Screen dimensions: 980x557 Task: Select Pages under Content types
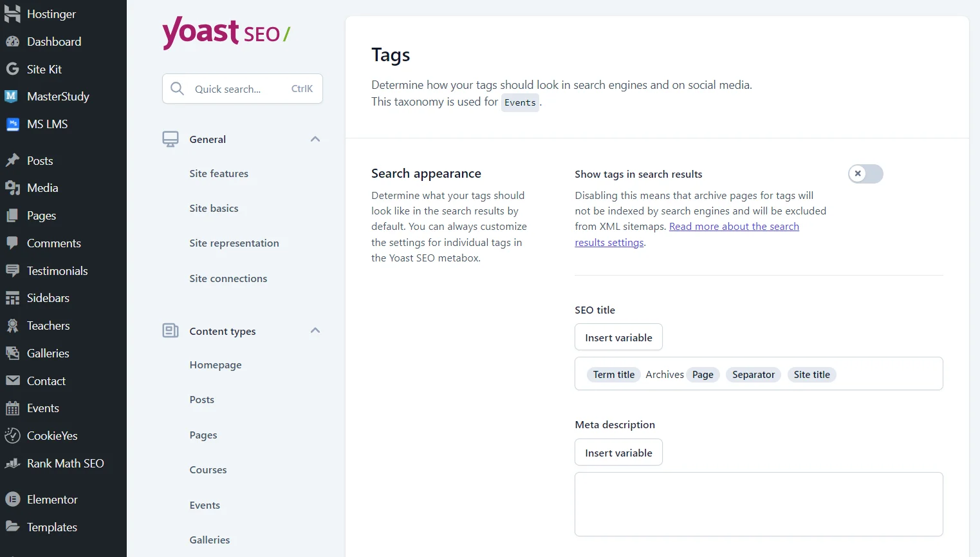click(203, 435)
